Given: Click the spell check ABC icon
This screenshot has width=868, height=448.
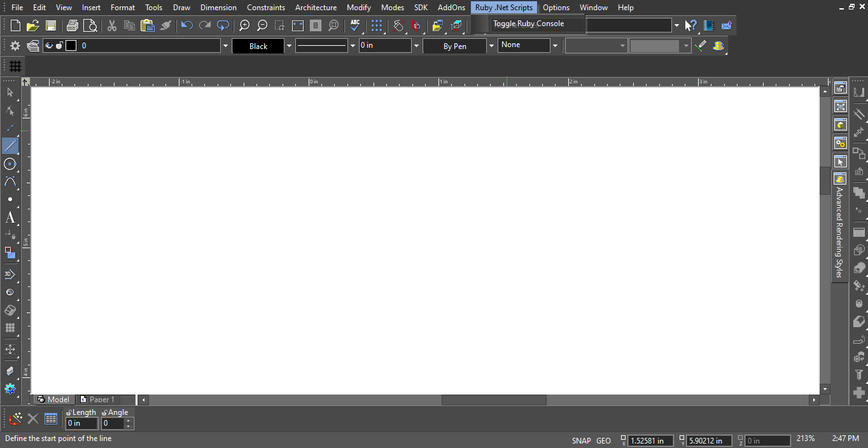Looking at the screenshot, I should [355, 25].
